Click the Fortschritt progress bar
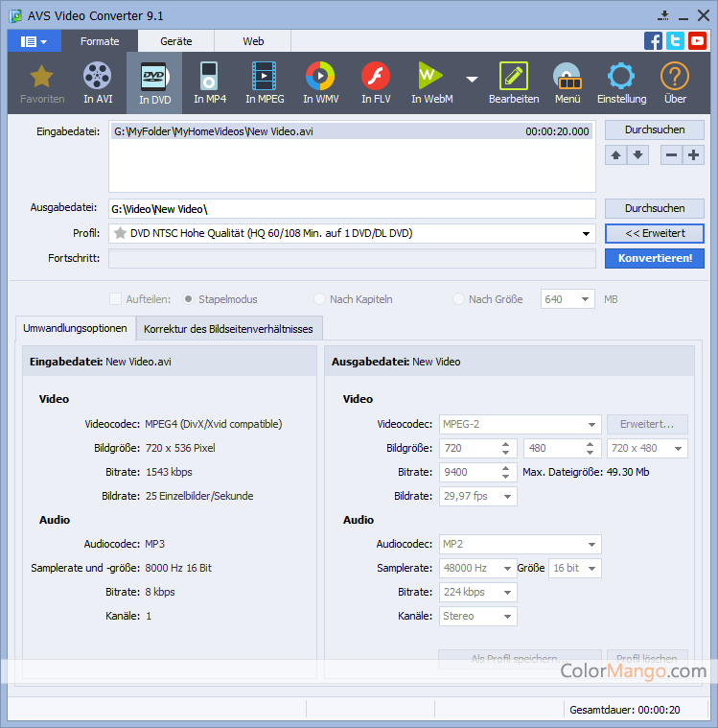This screenshot has height=728, width=718. pyautogui.click(x=352, y=258)
